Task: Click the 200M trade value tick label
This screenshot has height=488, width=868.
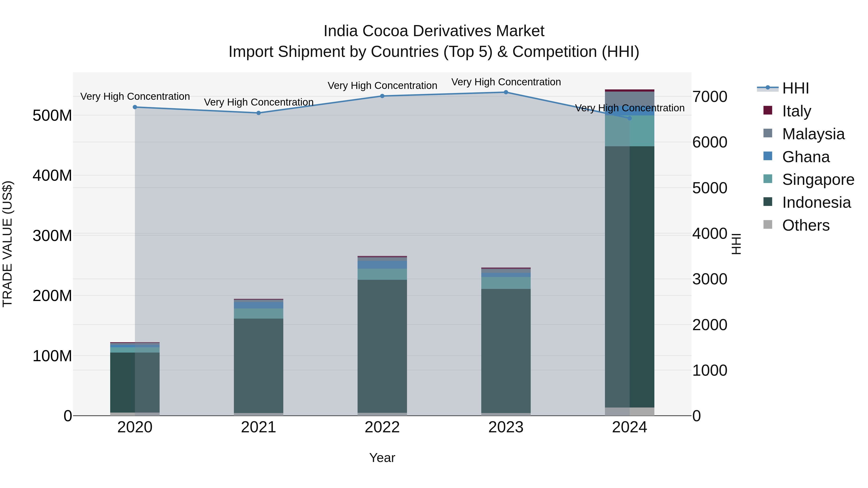Action: [52, 296]
